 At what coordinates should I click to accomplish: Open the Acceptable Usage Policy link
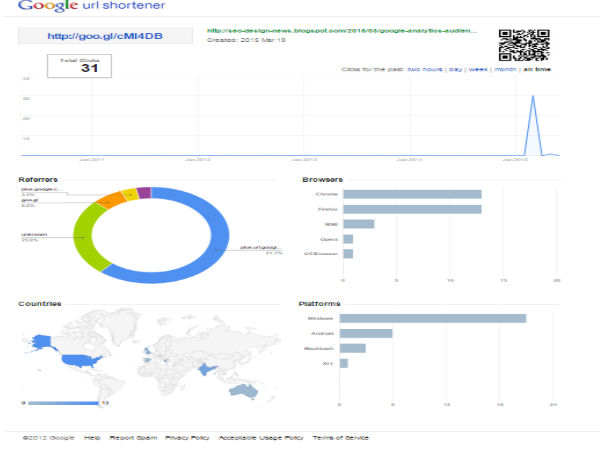point(261,438)
